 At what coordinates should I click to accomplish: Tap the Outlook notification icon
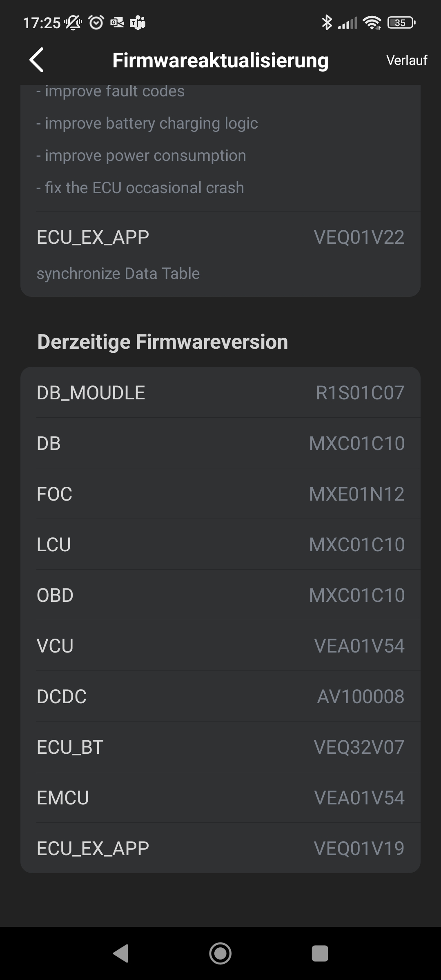point(117,23)
